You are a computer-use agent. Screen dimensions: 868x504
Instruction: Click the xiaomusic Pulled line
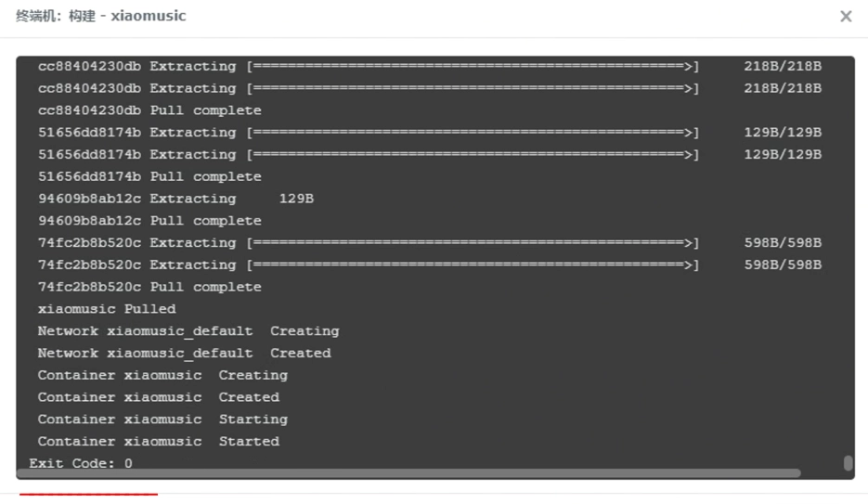[107, 309]
